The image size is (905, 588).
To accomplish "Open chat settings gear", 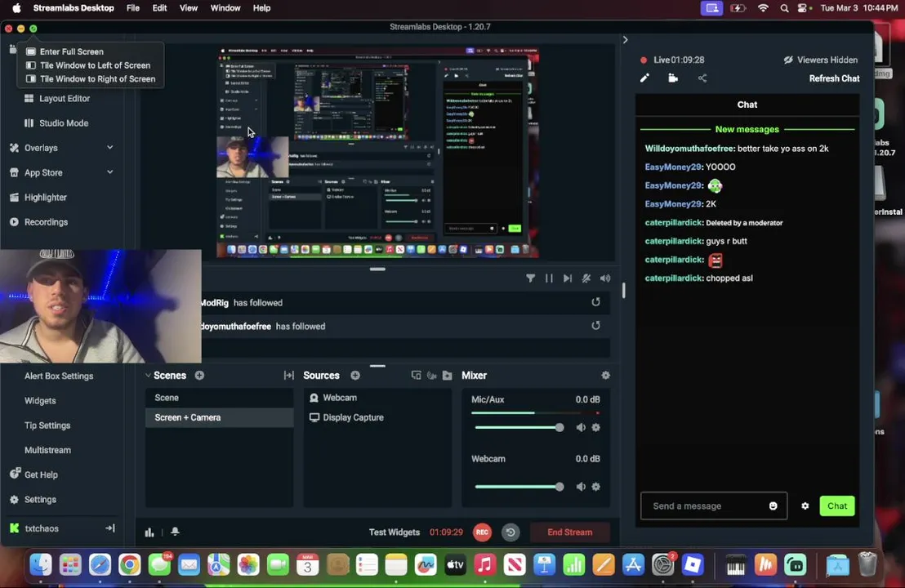I will 805,506.
